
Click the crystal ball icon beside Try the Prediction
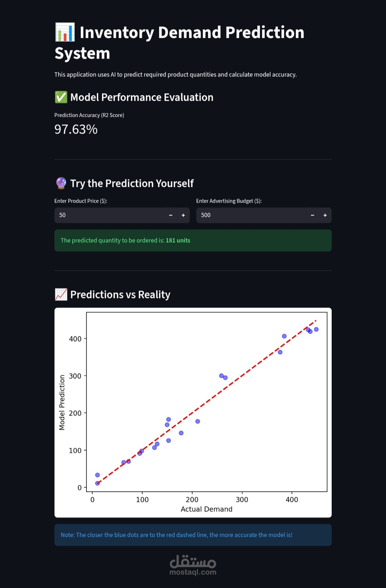coord(61,183)
